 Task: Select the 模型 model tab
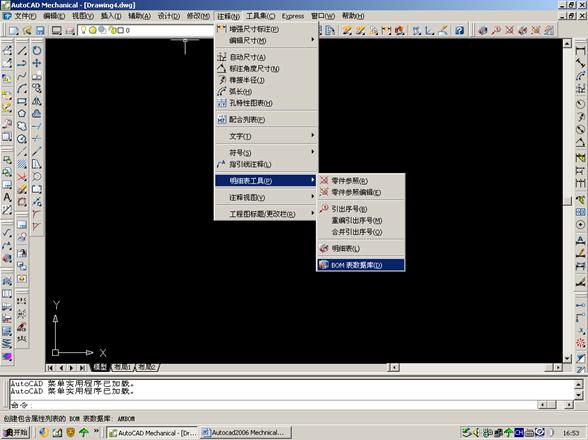[x=100, y=367]
